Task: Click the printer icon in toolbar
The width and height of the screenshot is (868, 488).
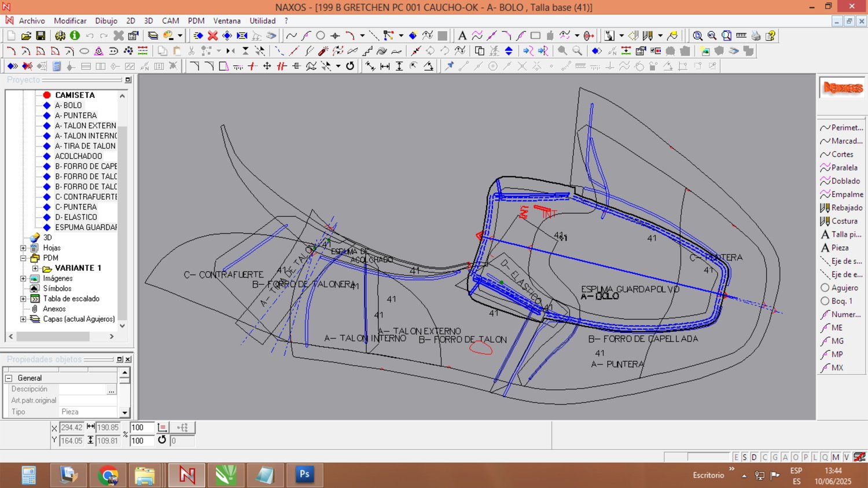Action: (756, 36)
